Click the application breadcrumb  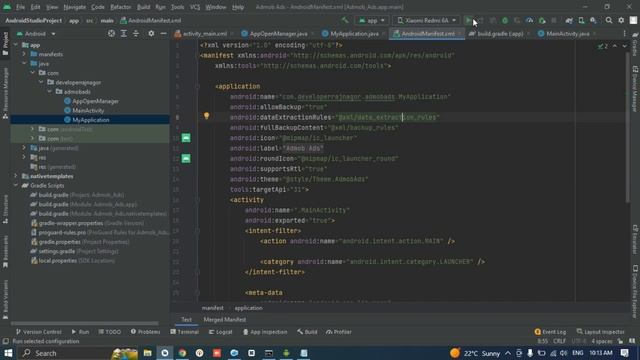[x=248, y=308]
